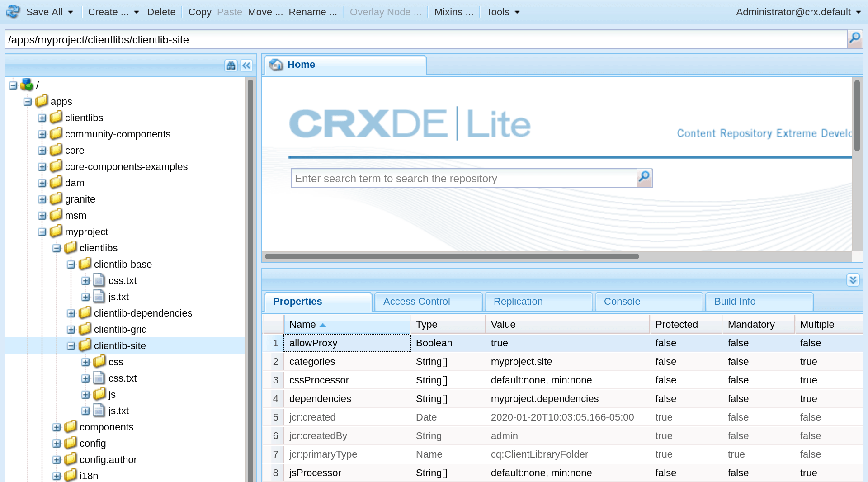Select the jsProcessor property name cell
Viewport: 868px width, 482px height.
[347, 473]
